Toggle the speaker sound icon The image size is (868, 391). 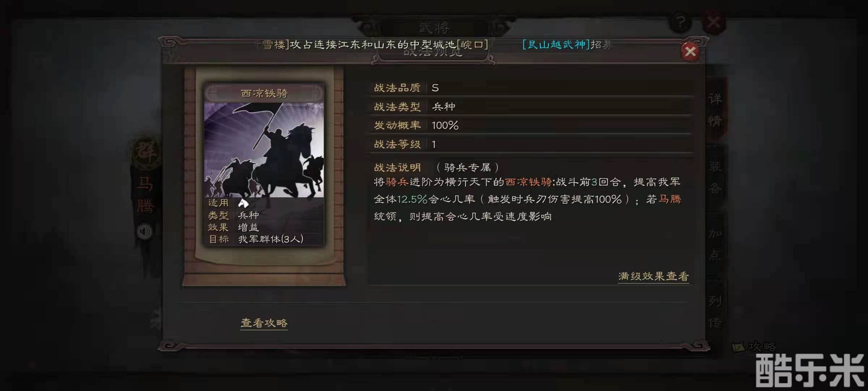pyautogui.click(x=145, y=231)
